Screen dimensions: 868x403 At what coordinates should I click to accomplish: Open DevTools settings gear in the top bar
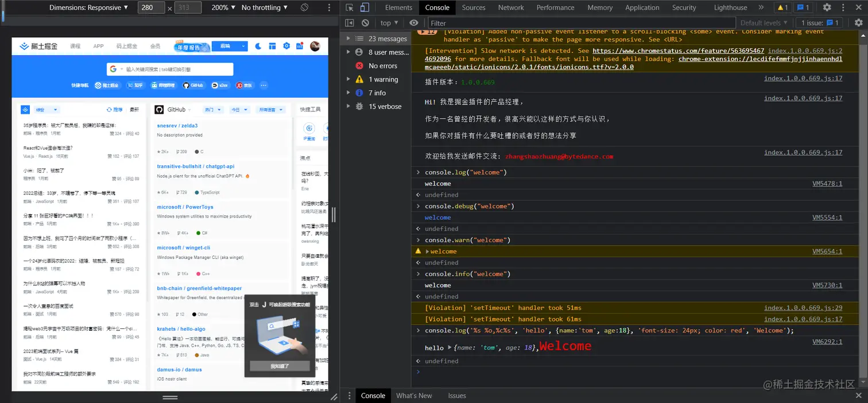827,7
